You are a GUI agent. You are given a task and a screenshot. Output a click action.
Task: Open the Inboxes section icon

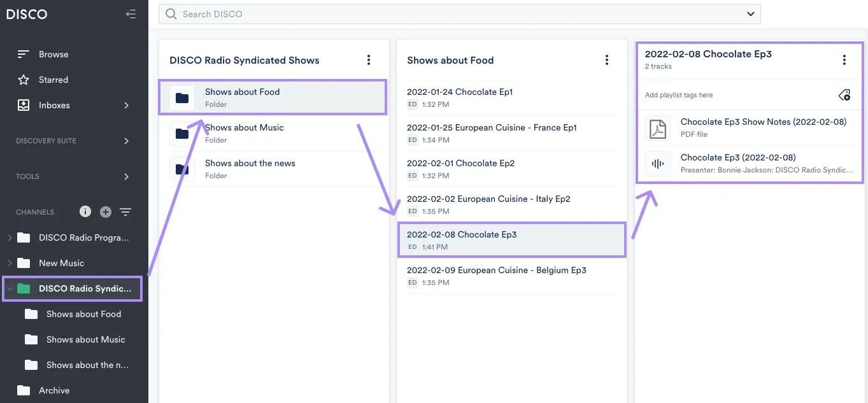[x=23, y=105]
